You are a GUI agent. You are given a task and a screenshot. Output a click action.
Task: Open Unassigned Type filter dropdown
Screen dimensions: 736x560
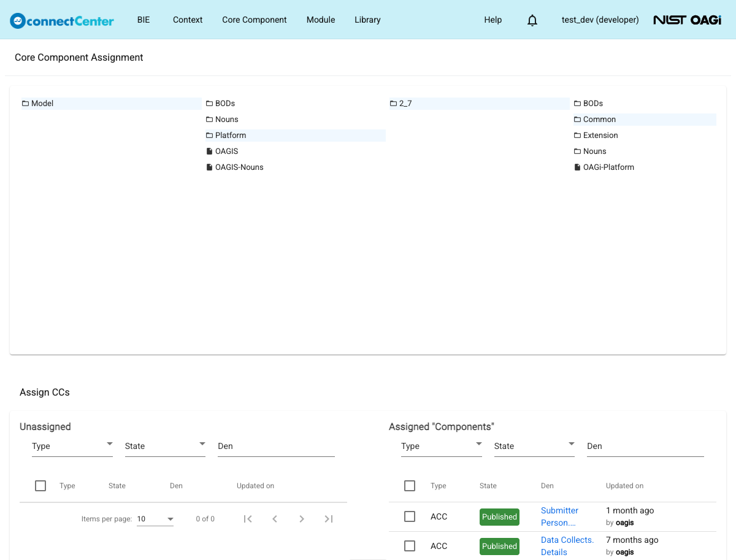(x=72, y=446)
